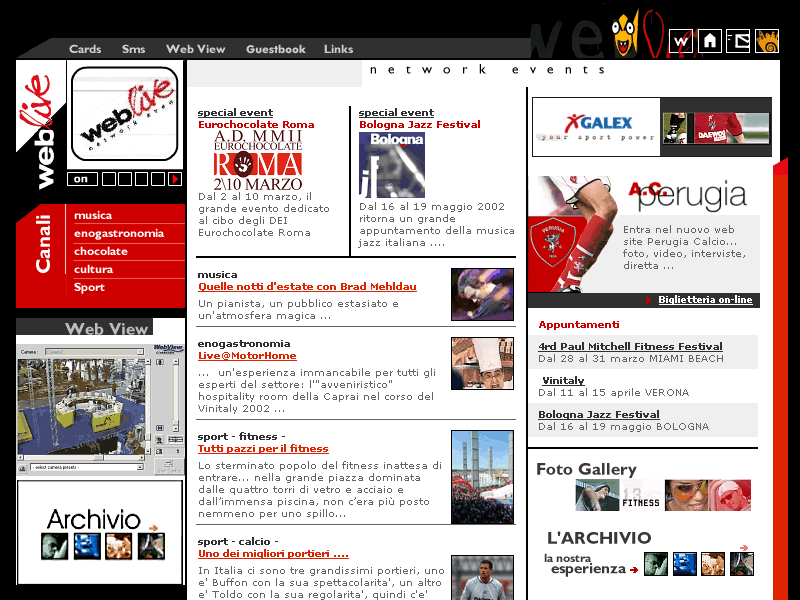Viewport: 800px width, 600px height.
Task: Click the Perugia club crest shield
Action: tap(552, 242)
